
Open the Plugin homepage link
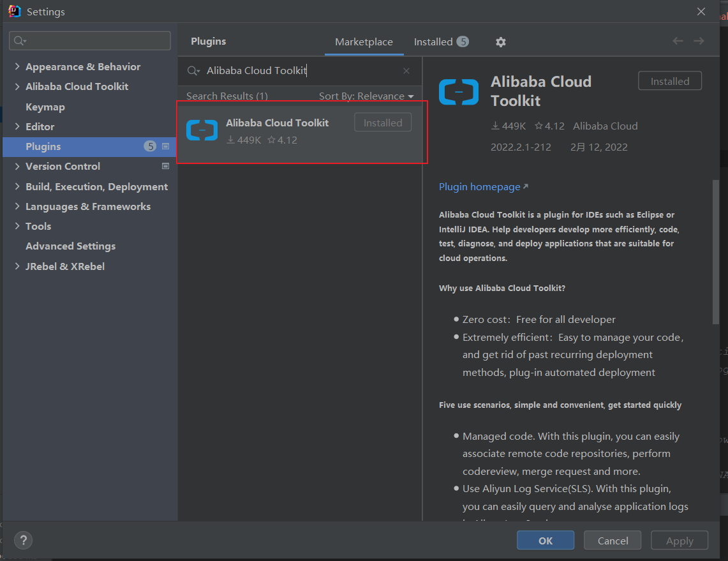point(483,187)
